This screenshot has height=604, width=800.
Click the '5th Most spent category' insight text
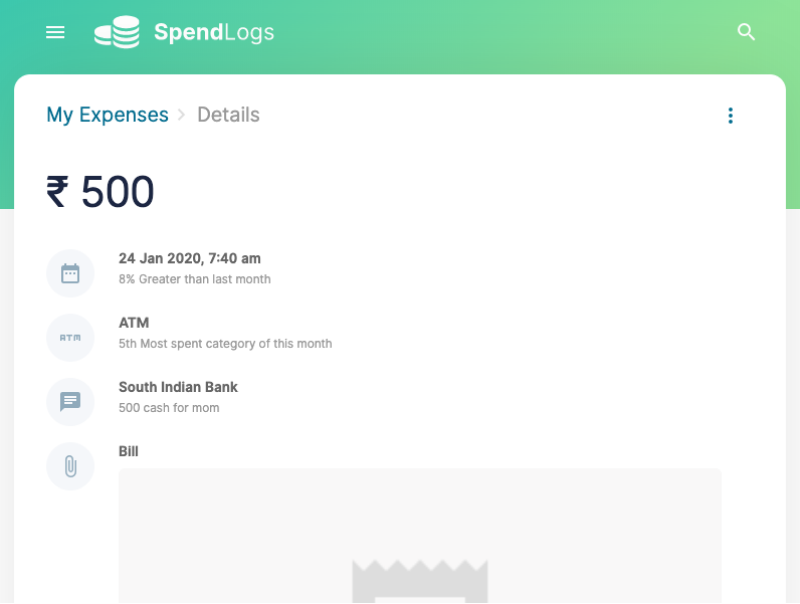[226, 343]
